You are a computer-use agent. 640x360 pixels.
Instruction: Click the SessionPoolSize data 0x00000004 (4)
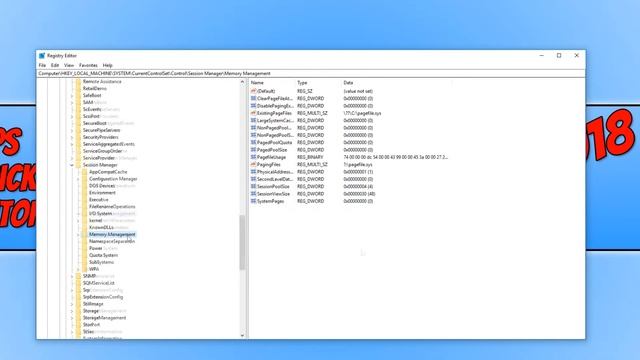pyautogui.click(x=358, y=187)
